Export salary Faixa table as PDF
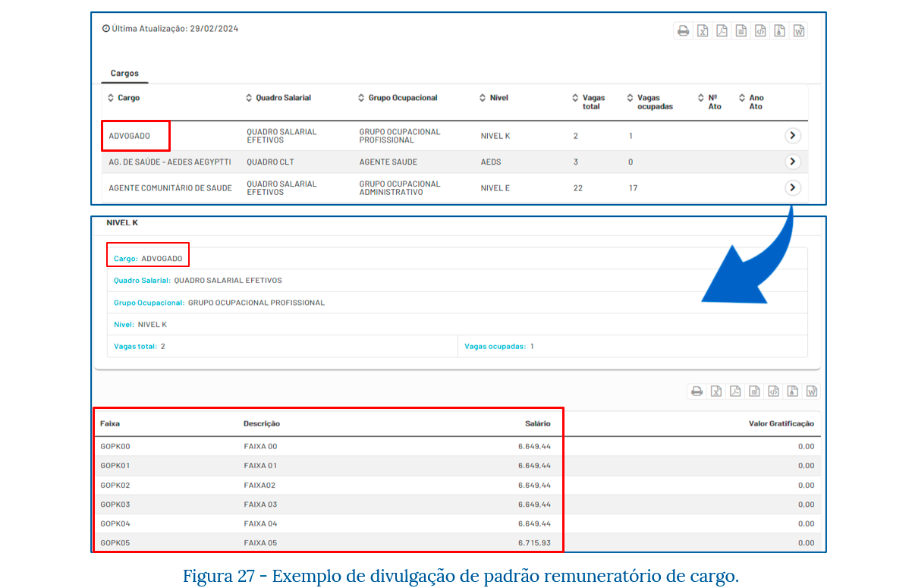912x588 pixels. (x=735, y=391)
